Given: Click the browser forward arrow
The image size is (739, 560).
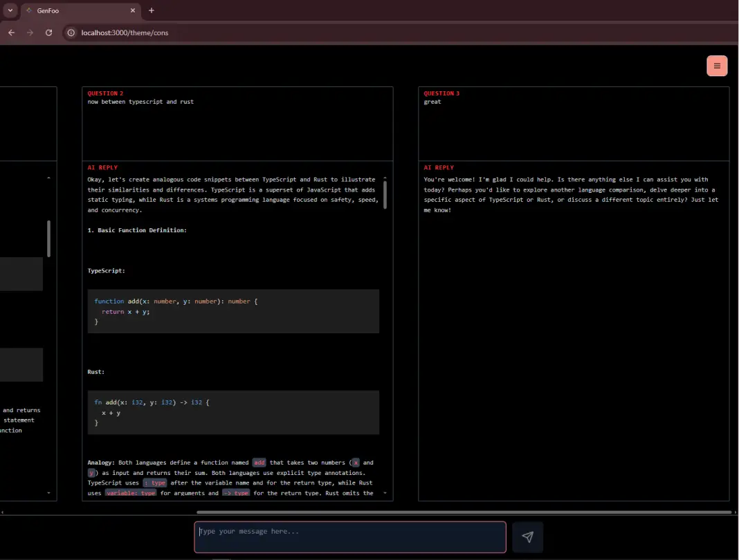Looking at the screenshot, I should pos(30,32).
